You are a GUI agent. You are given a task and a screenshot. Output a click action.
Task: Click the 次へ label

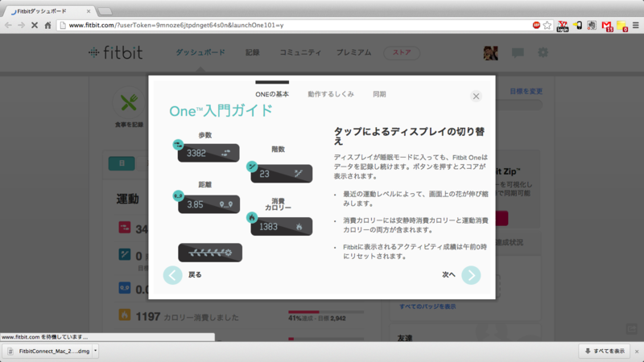pos(448,274)
